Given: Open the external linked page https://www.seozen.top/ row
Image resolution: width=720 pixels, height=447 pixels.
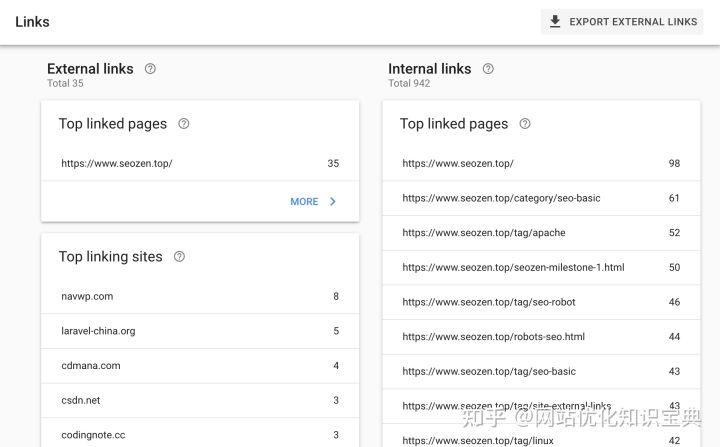Looking at the screenshot, I should point(200,164).
